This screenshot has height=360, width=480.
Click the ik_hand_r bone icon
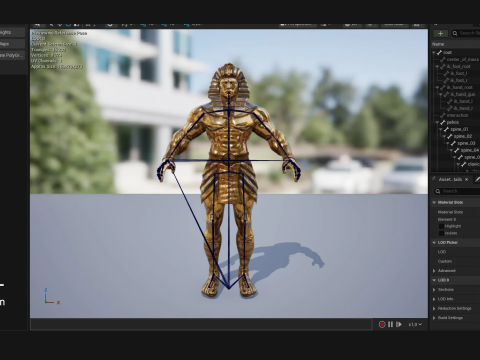tap(450, 108)
